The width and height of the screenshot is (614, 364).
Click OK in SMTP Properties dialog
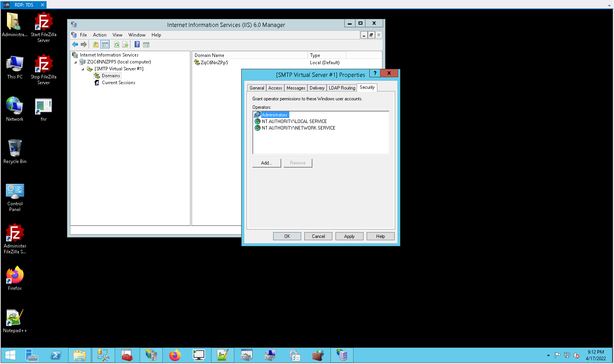(287, 236)
